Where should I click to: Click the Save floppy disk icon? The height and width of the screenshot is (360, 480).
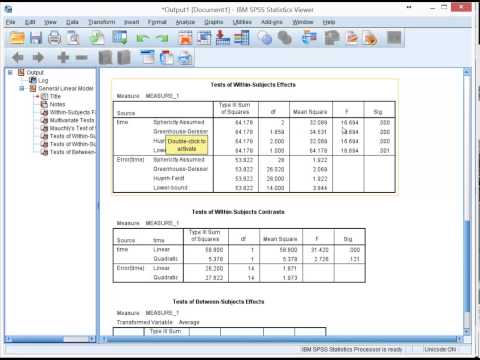[36, 38]
